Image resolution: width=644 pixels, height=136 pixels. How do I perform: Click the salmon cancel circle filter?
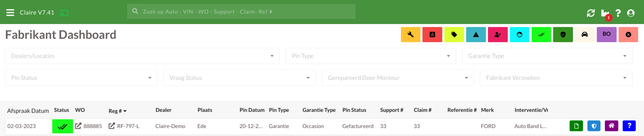click(x=628, y=35)
